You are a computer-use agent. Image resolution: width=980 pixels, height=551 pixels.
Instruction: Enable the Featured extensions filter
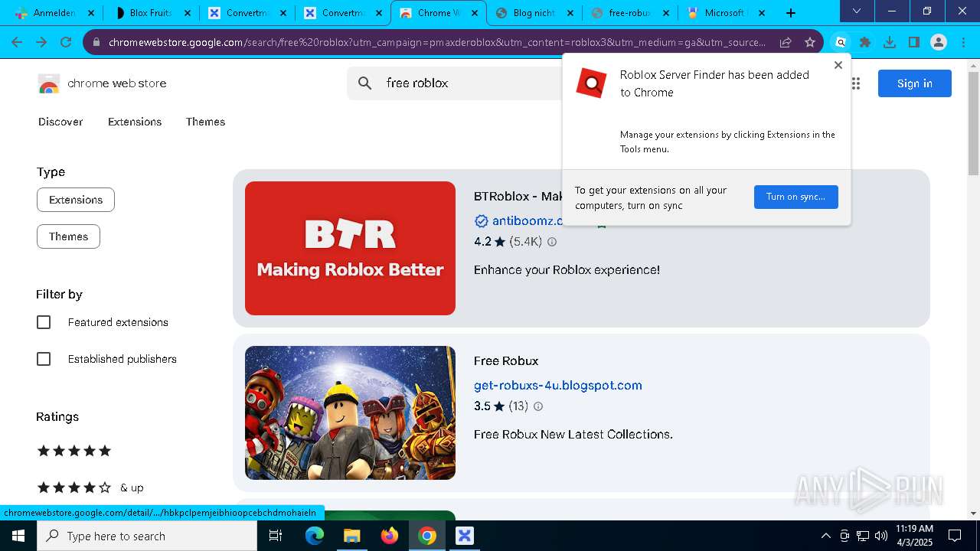pyautogui.click(x=44, y=322)
